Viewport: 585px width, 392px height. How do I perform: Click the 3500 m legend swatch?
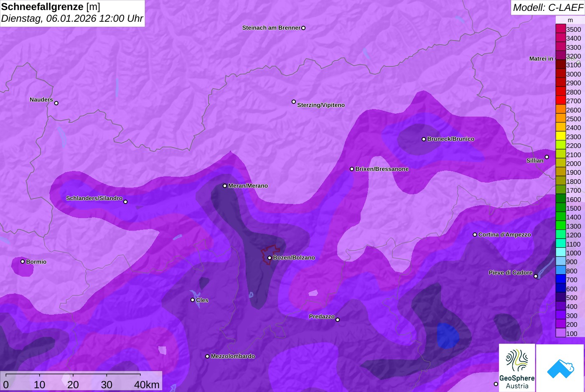(560, 29)
